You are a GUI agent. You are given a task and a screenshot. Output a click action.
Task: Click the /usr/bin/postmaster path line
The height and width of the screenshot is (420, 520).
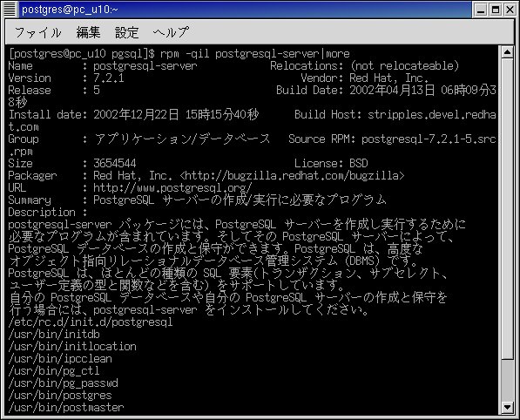click(66, 408)
